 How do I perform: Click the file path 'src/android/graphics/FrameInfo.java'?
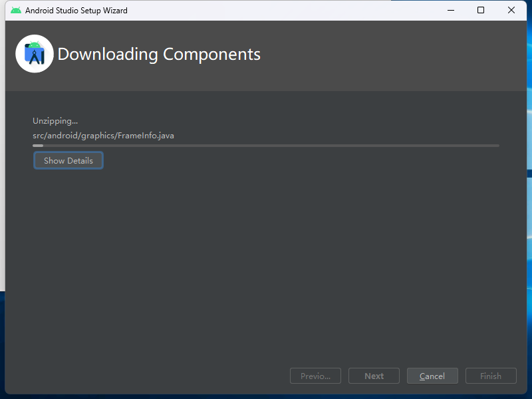click(x=103, y=136)
